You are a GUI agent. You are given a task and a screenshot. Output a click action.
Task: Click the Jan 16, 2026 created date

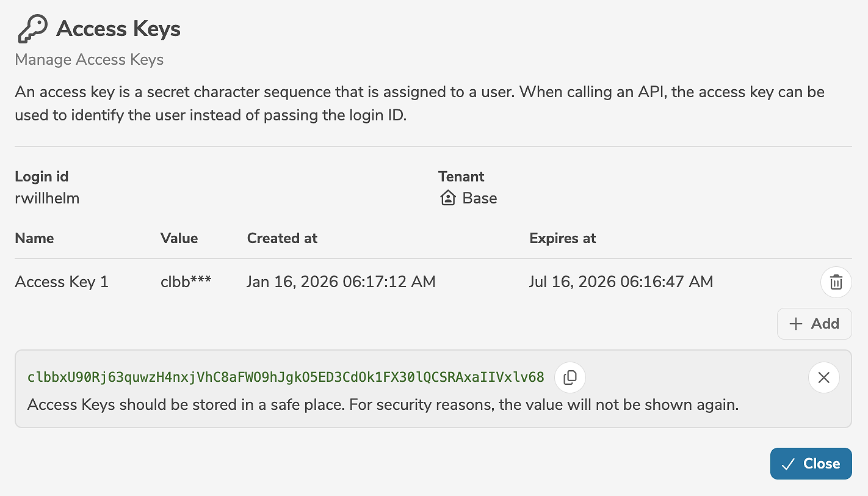pos(341,282)
